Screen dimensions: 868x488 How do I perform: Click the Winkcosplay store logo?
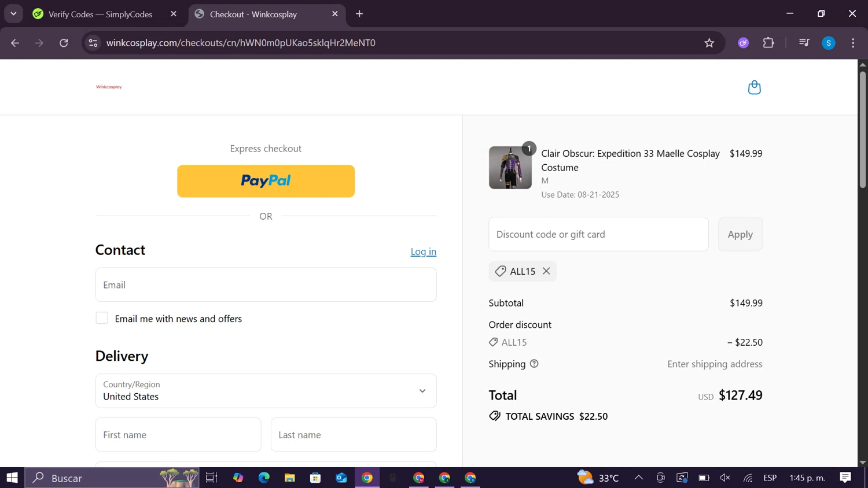[109, 87]
